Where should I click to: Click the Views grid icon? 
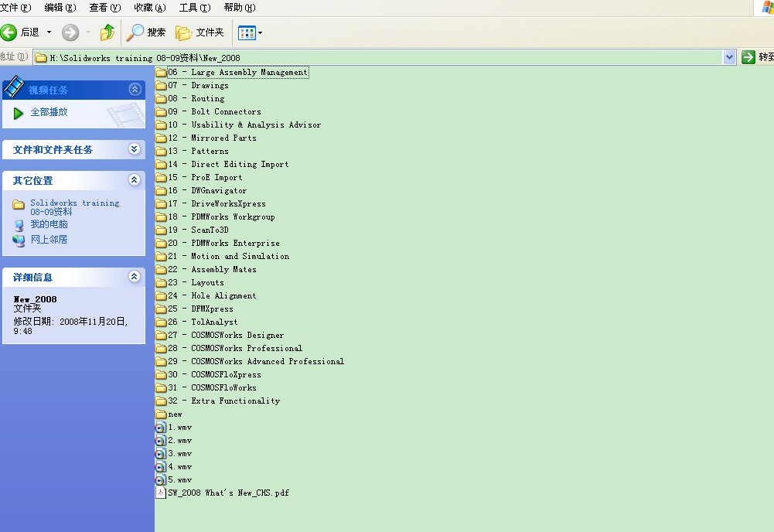[x=247, y=33]
